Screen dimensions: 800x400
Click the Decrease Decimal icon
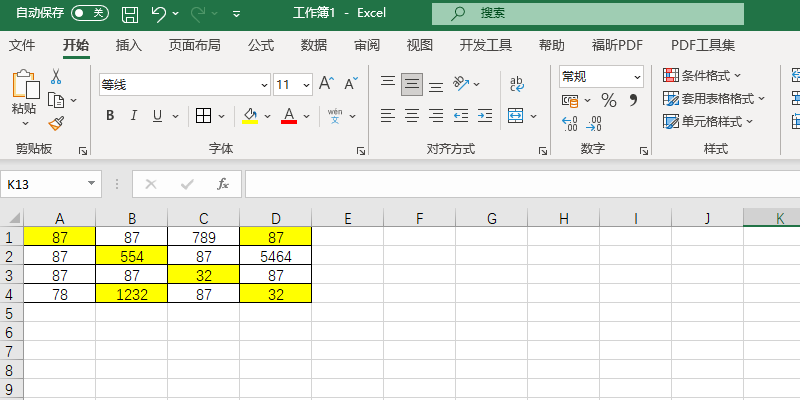(594, 124)
